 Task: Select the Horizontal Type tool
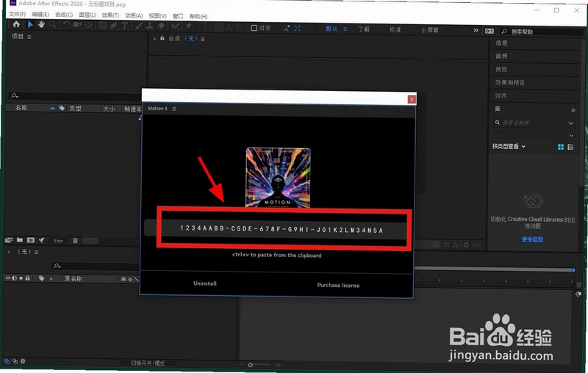125,26
